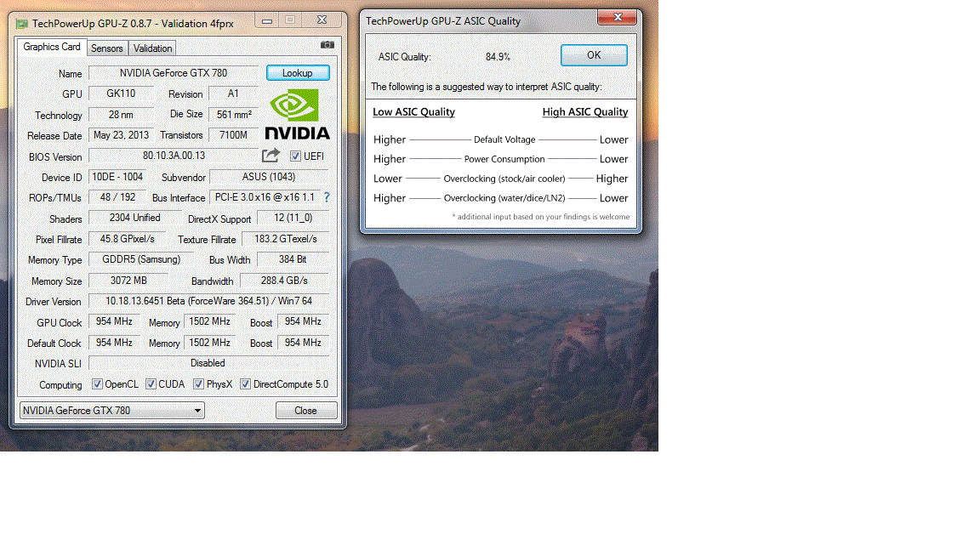
Task: Click the GPU field showing GK110
Action: pyautogui.click(x=122, y=94)
